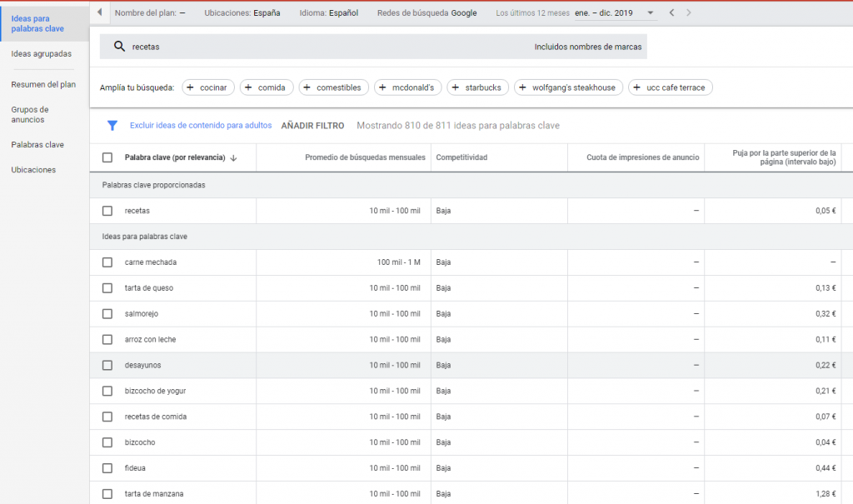
Task: Click sort arrow on Palabra clave column
Action: tap(234, 157)
